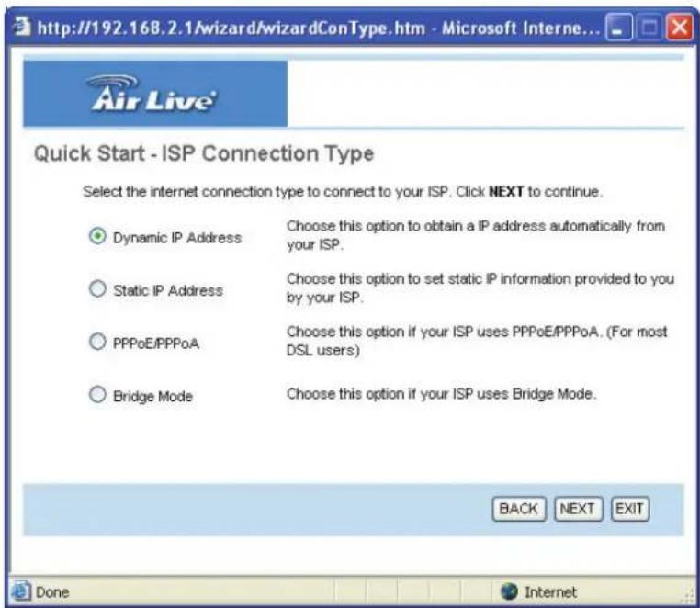Choose the Static IP Address option
Screen dimensions: 700x608
click(97, 288)
